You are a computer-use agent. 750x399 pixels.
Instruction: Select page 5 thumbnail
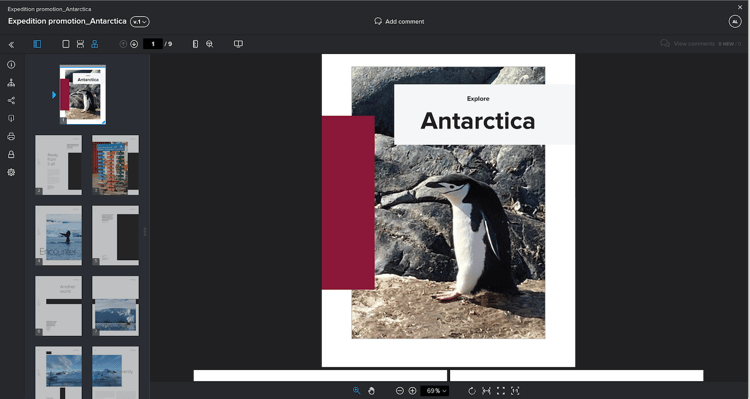click(115, 235)
